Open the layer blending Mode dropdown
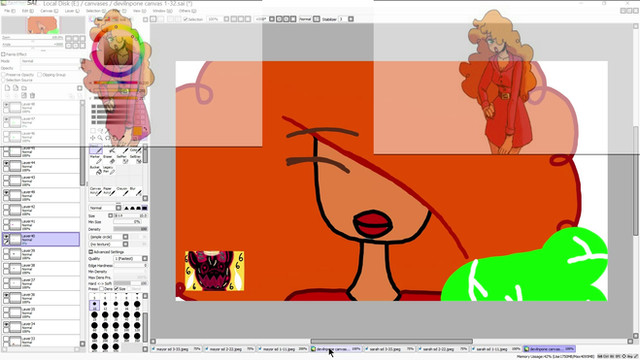The width and height of the screenshot is (640, 360). click(x=50, y=61)
